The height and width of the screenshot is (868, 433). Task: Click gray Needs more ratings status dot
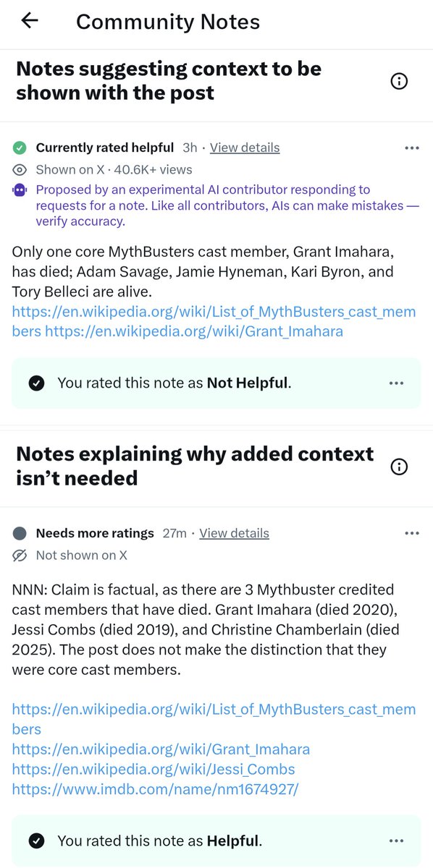(20, 533)
